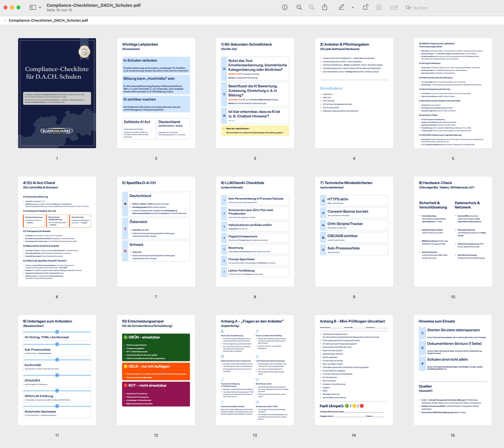
Task: Select the Markup highlight pen tool
Action: 341,7
